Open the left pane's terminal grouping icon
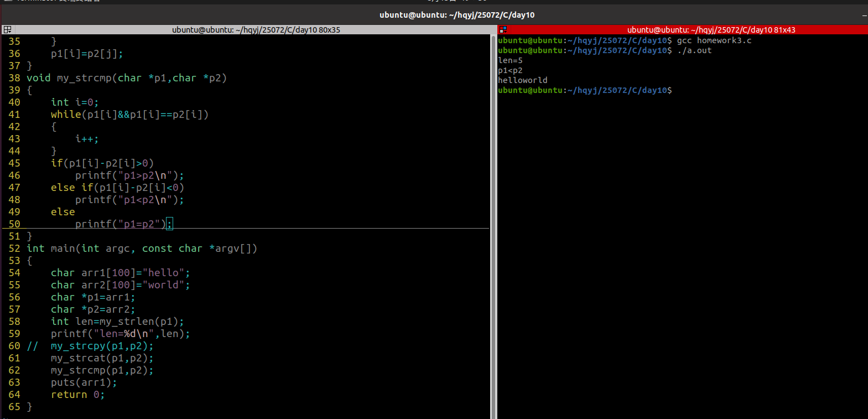This screenshot has width=868, height=419. (7, 30)
